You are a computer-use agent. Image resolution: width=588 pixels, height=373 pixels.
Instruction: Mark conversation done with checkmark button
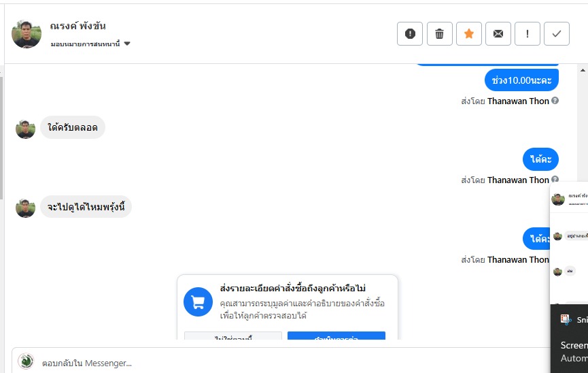(x=557, y=33)
